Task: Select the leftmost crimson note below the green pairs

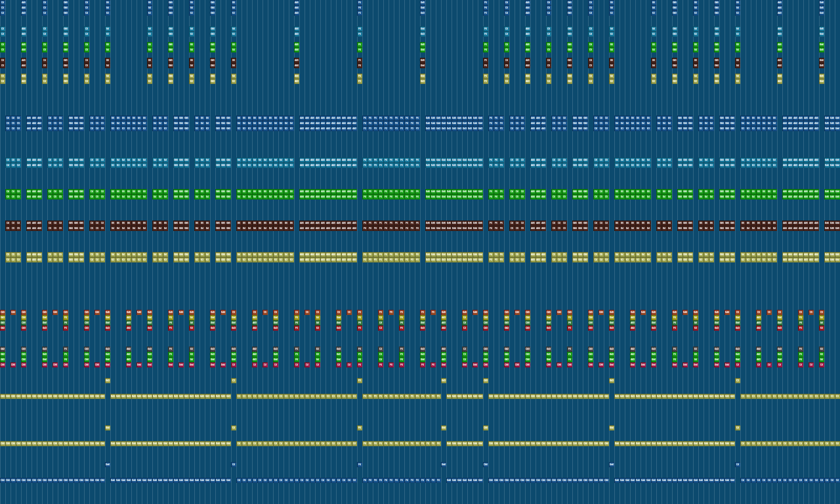Action: click(x=3, y=365)
